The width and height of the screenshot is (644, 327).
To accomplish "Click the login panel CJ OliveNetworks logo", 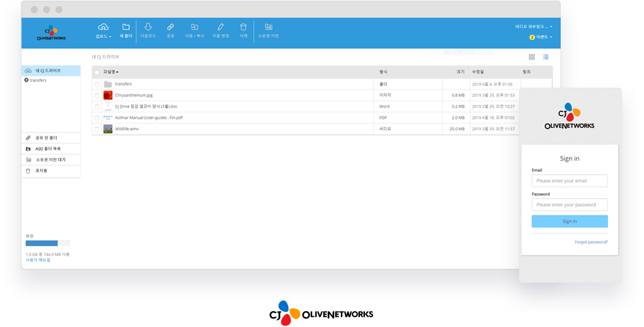I will click(x=569, y=116).
